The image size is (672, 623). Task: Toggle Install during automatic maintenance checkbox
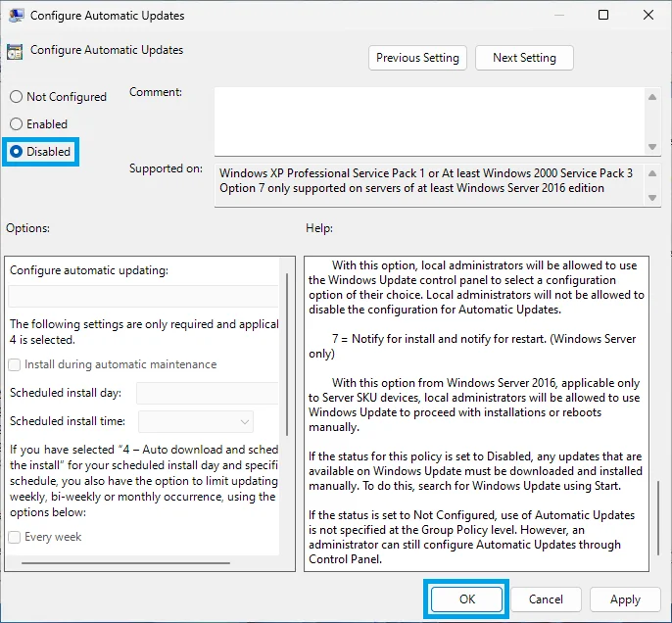coord(15,364)
